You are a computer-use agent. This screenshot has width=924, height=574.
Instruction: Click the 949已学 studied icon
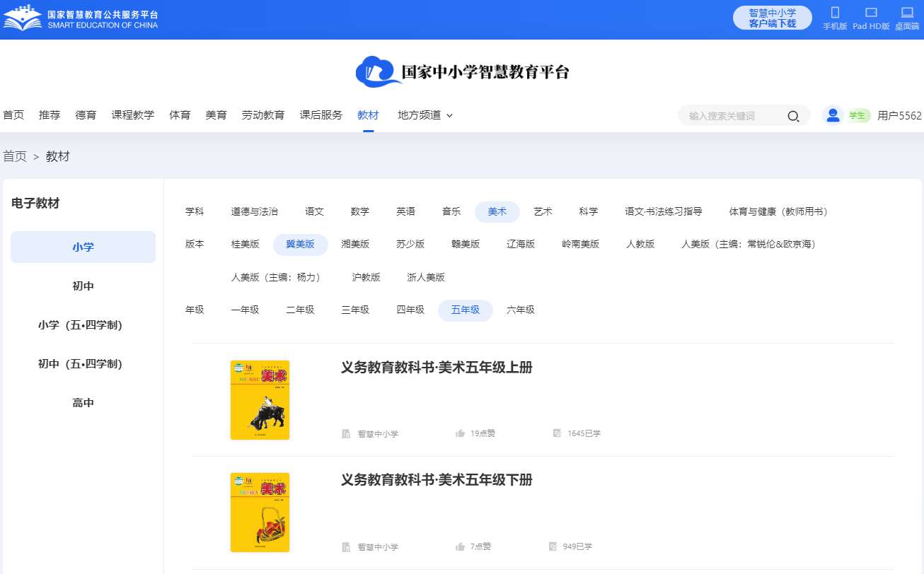pos(553,546)
